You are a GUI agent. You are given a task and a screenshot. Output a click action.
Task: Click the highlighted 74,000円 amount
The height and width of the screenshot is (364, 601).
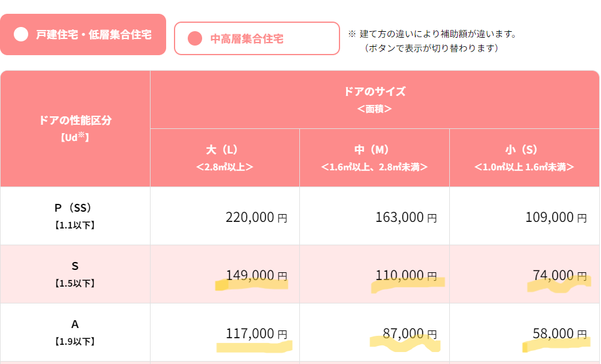pyautogui.click(x=560, y=275)
